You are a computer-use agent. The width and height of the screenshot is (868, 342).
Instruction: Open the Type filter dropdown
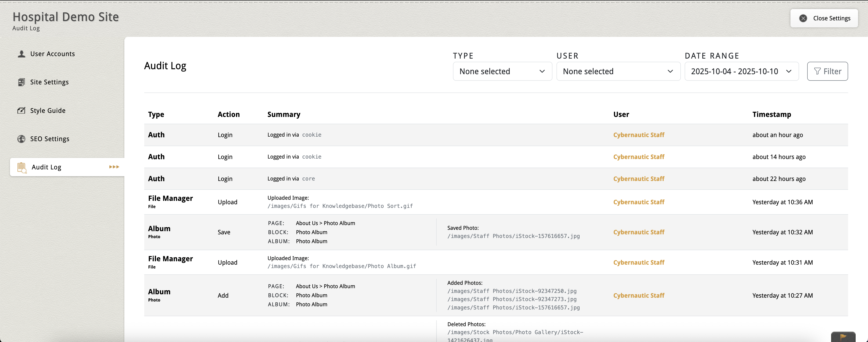(x=502, y=71)
